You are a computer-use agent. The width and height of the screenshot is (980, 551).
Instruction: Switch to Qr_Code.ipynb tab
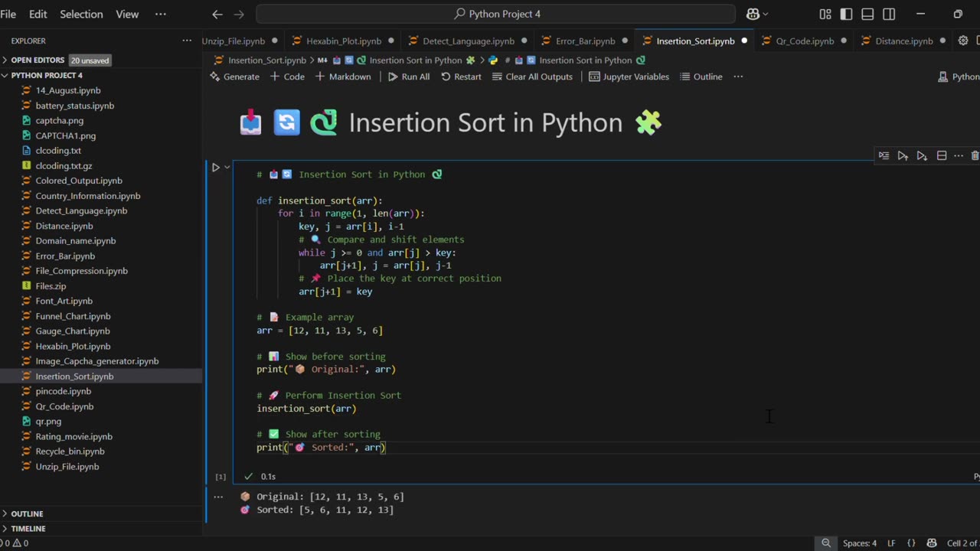coord(805,41)
